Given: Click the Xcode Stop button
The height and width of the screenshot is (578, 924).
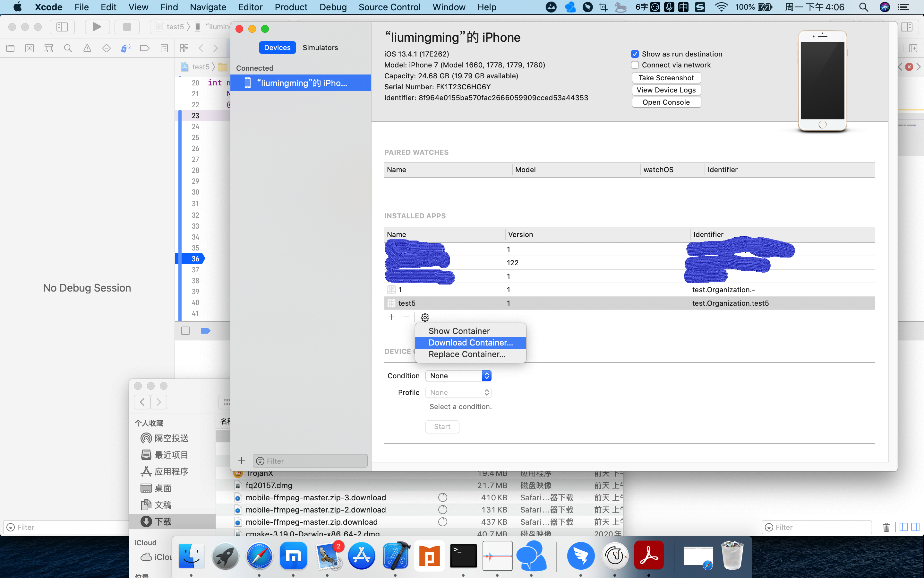Looking at the screenshot, I should tap(127, 27).
